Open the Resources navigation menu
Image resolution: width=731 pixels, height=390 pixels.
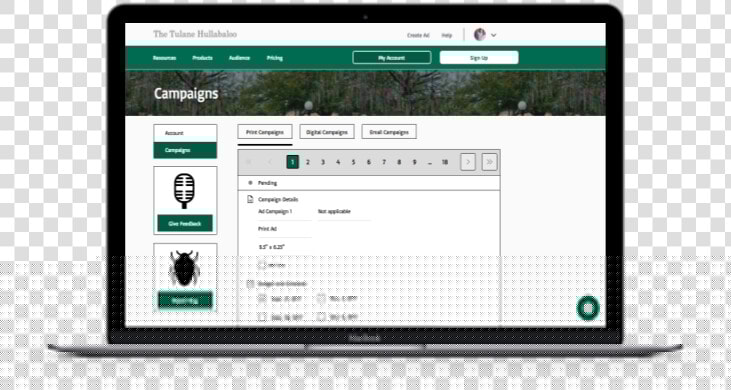165,58
